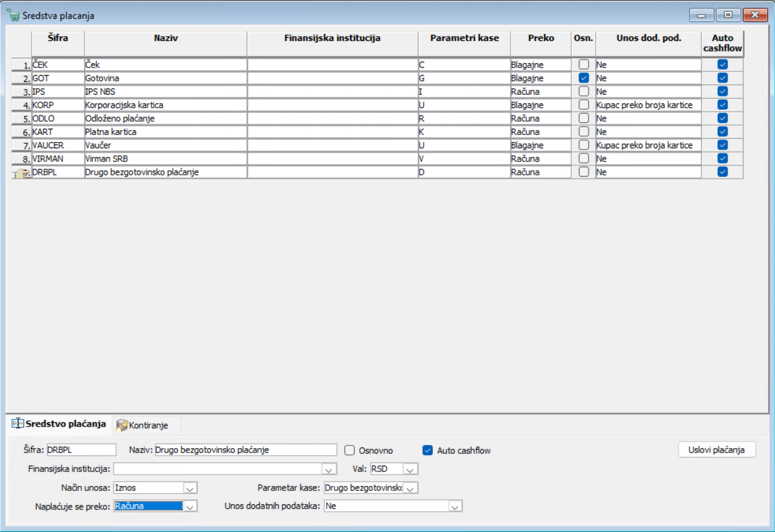The image size is (775, 532).
Task: Click the Kontiranje tab icon
Action: pos(122,425)
